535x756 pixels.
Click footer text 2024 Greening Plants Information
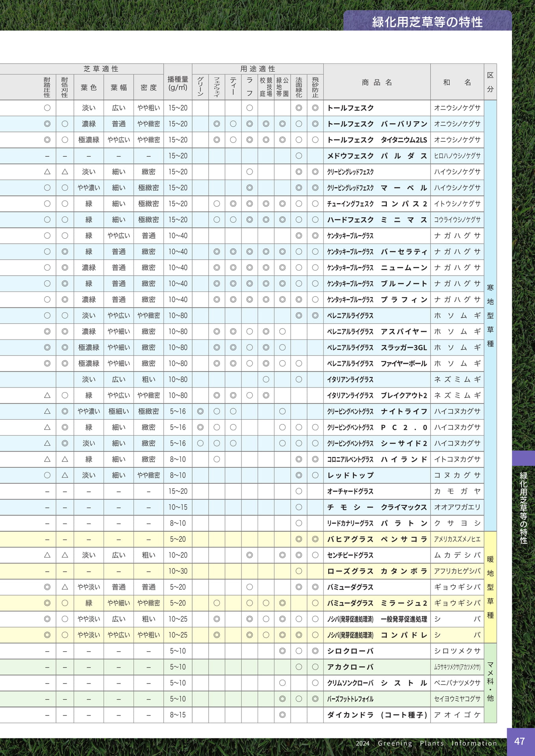tap(426, 743)
